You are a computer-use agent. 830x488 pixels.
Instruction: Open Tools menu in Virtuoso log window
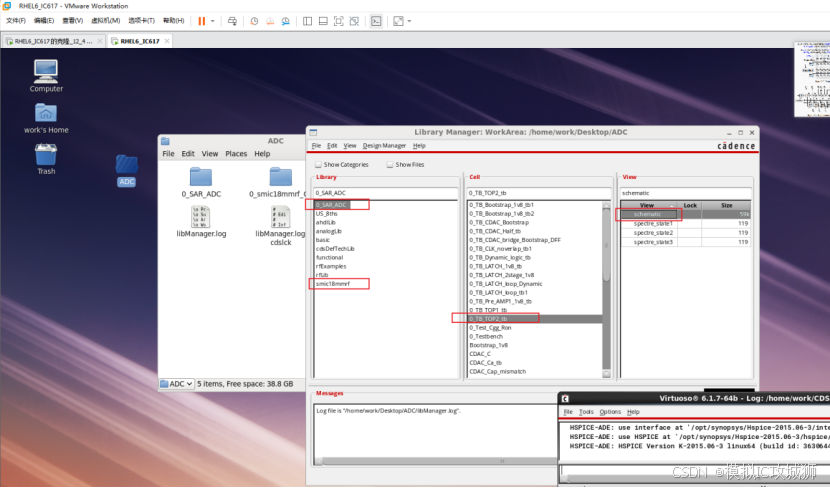586,412
